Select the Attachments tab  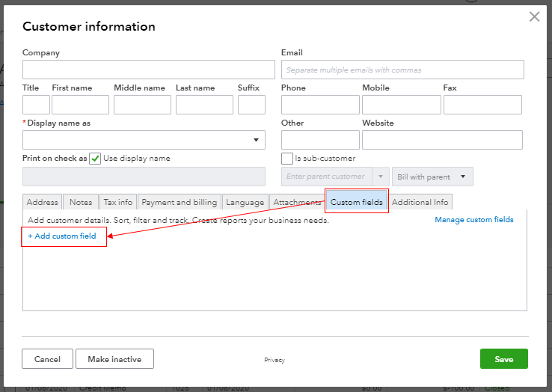297,202
